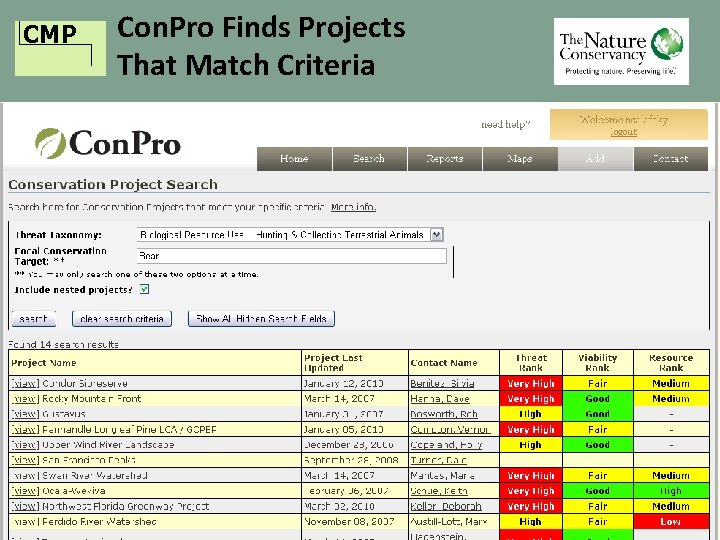Image resolution: width=720 pixels, height=540 pixels.
Task: Click the Viability Rank column header
Action: [x=598, y=363]
